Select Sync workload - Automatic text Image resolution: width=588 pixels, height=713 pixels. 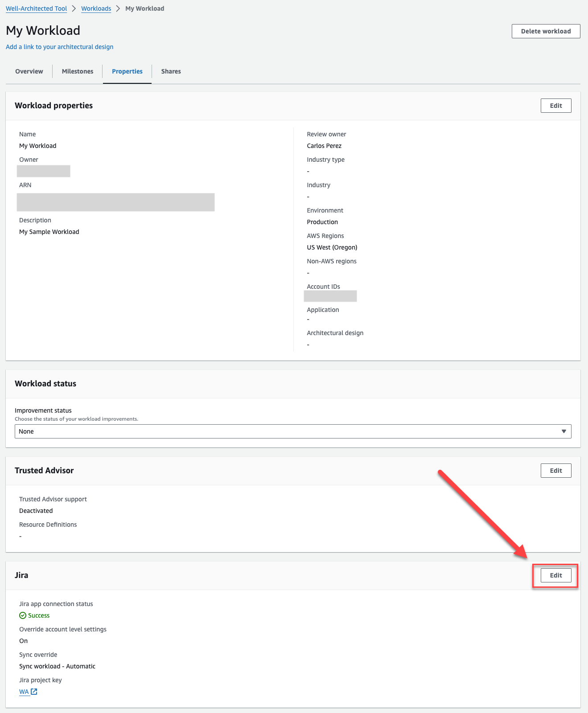coord(57,666)
